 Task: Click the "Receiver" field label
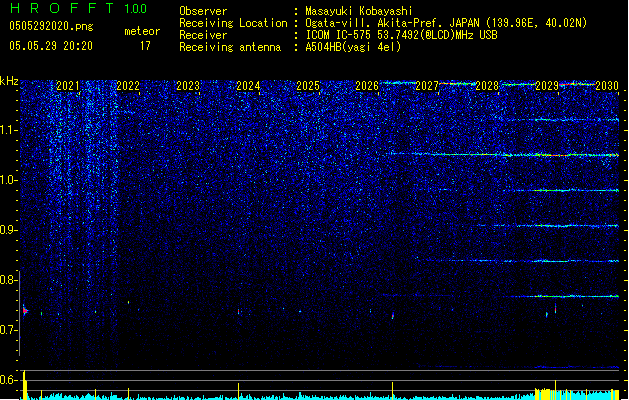pyautogui.click(x=203, y=35)
